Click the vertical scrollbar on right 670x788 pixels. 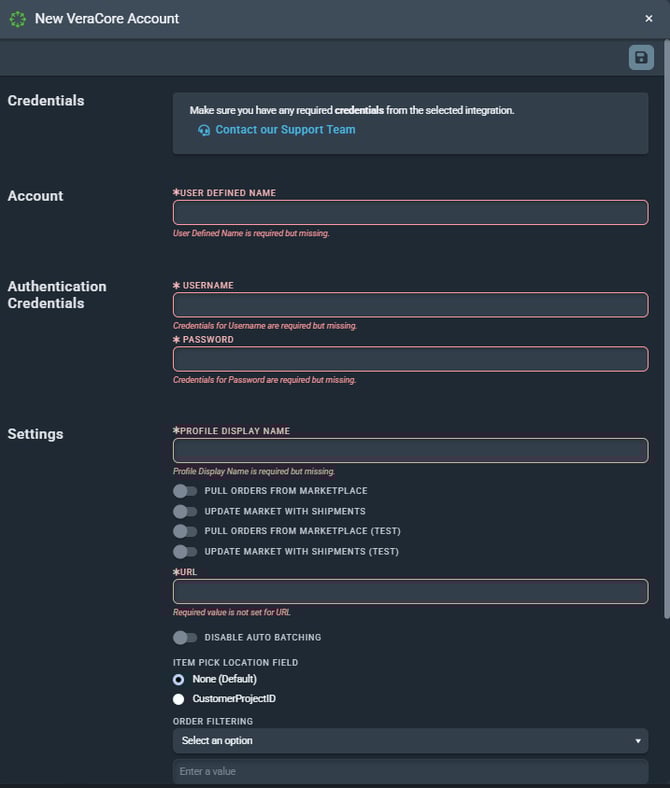click(x=666, y=330)
